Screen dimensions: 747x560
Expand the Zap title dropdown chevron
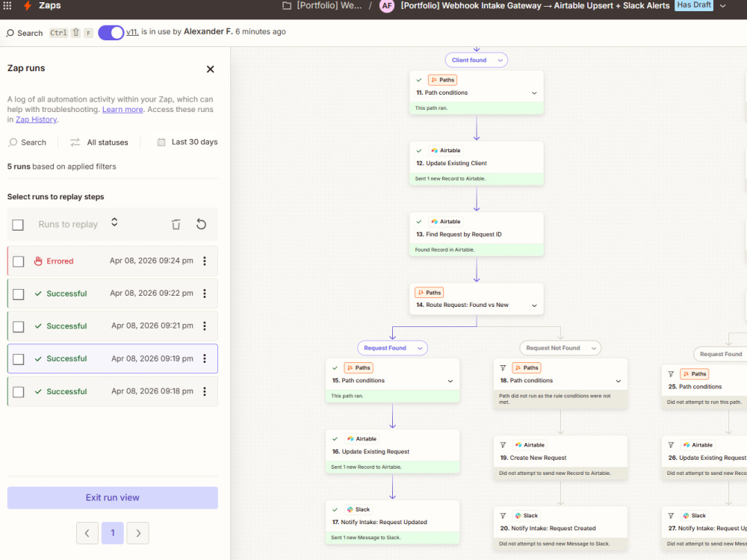tap(722, 6)
